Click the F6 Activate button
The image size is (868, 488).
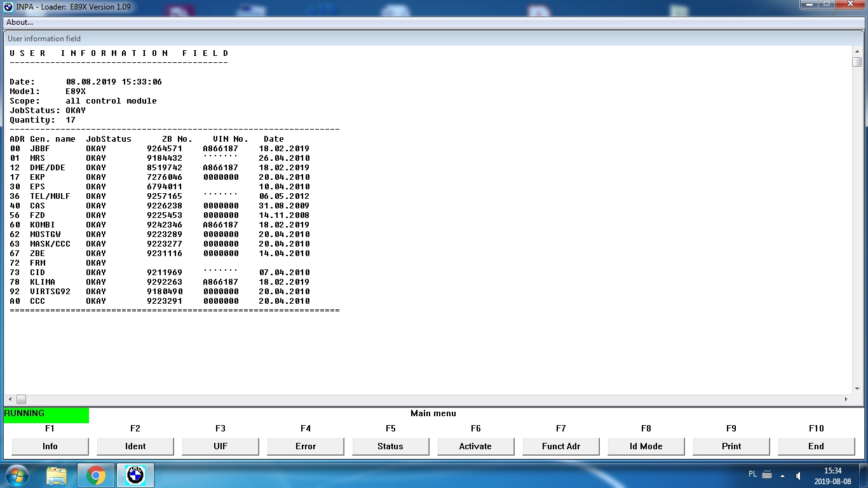(x=476, y=447)
